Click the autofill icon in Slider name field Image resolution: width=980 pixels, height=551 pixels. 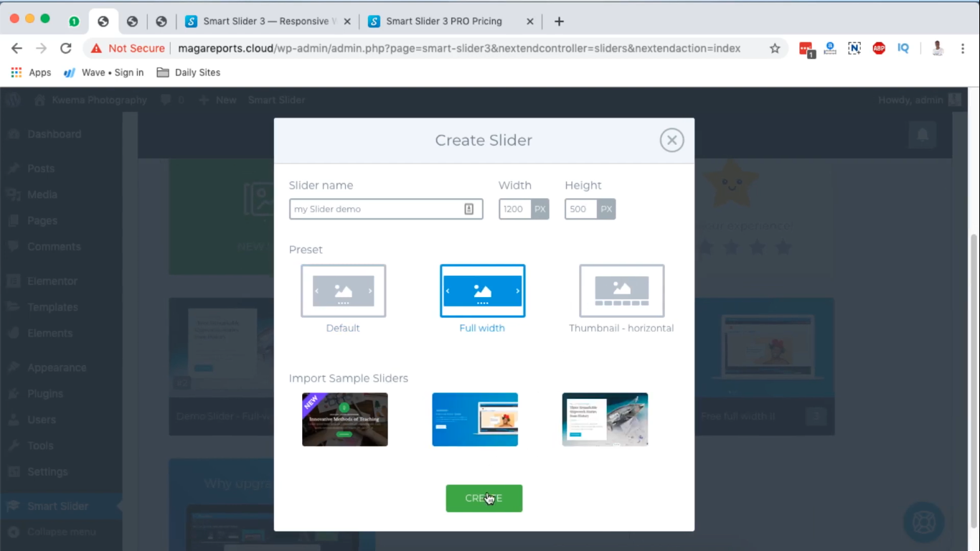(468, 209)
